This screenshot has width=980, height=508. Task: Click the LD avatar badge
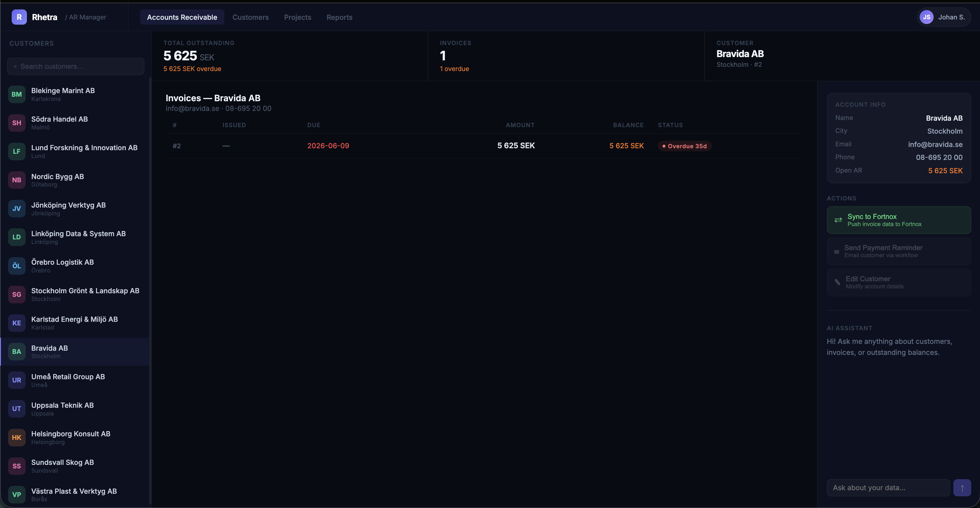[x=16, y=237]
